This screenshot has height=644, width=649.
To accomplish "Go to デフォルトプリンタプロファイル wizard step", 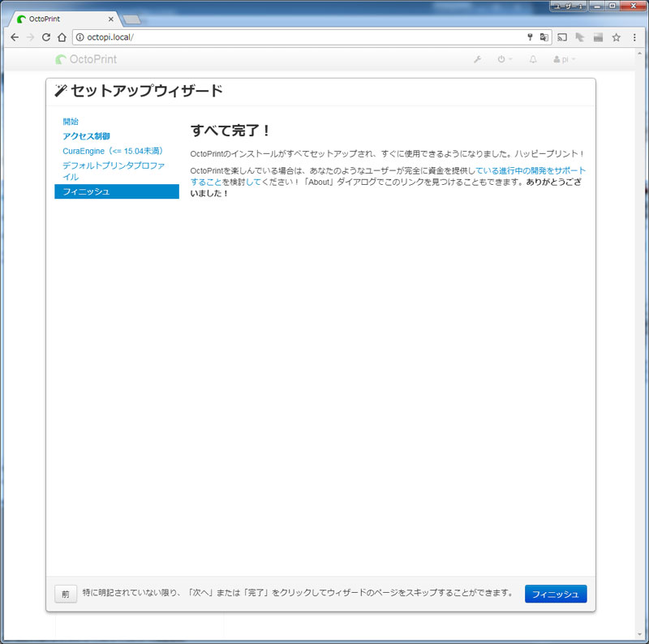I will click(114, 171).
